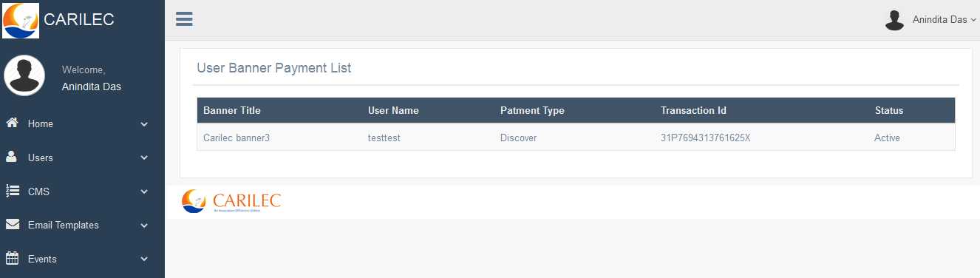Click the User Name column header

click(393, 110)
